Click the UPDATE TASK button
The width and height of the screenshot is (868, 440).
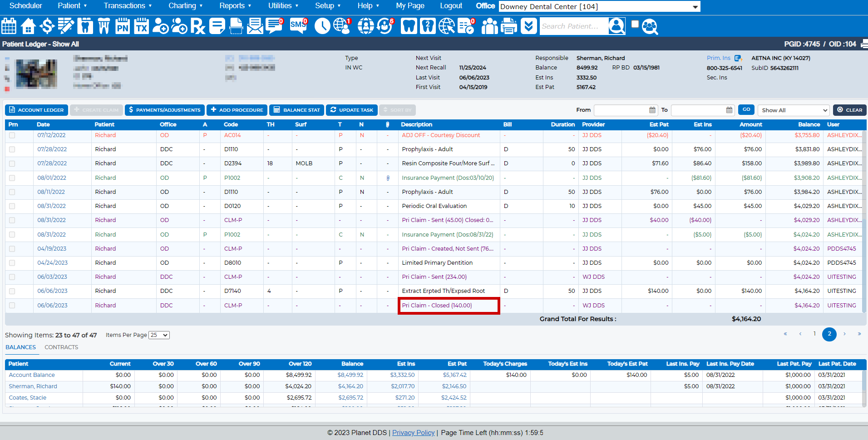pos(352,110)
